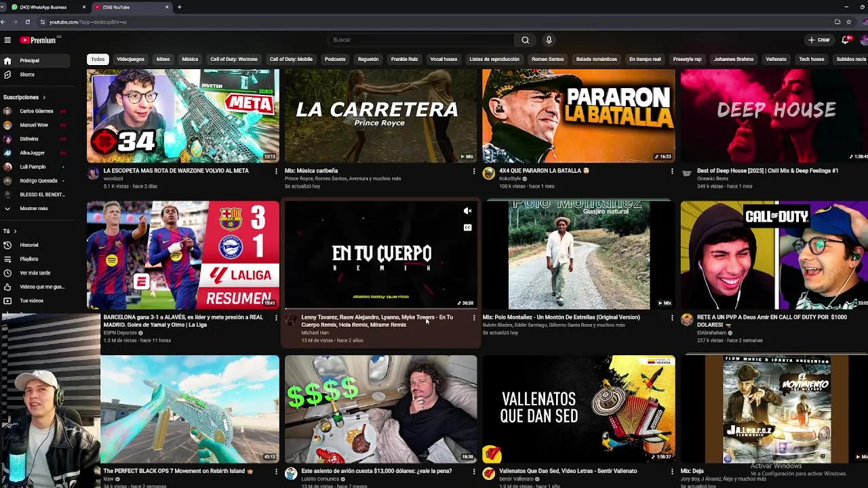The image size is (868, 488).
Task: Open Didiwinx subscription
Action: (x=35, y=139)
